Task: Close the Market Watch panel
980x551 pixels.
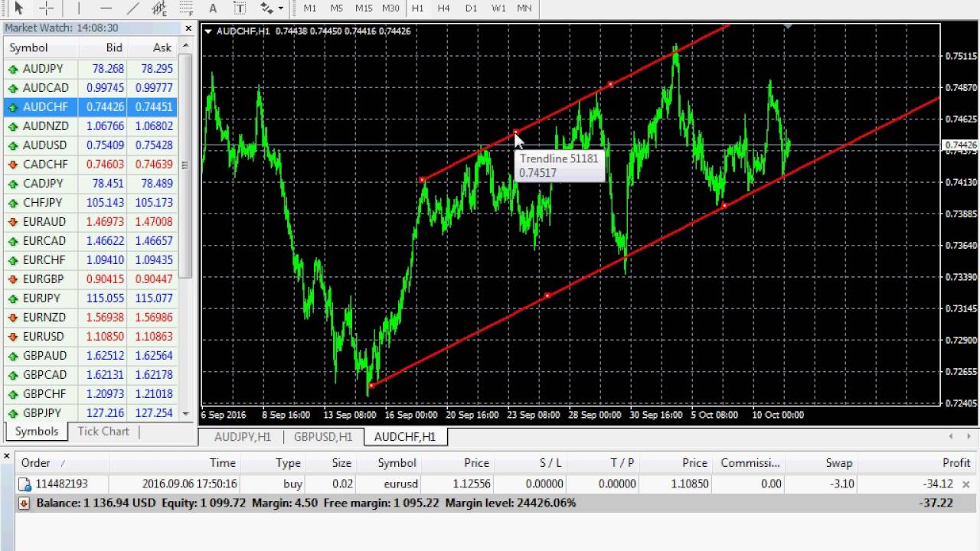Action: (x=188, y=28)
